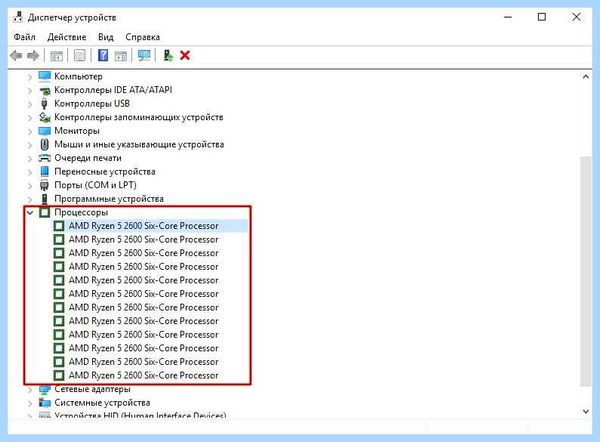This screenshot has width=600, height=442.
Task: Click the Переносные устройства icon
Action: click(44, 171)
